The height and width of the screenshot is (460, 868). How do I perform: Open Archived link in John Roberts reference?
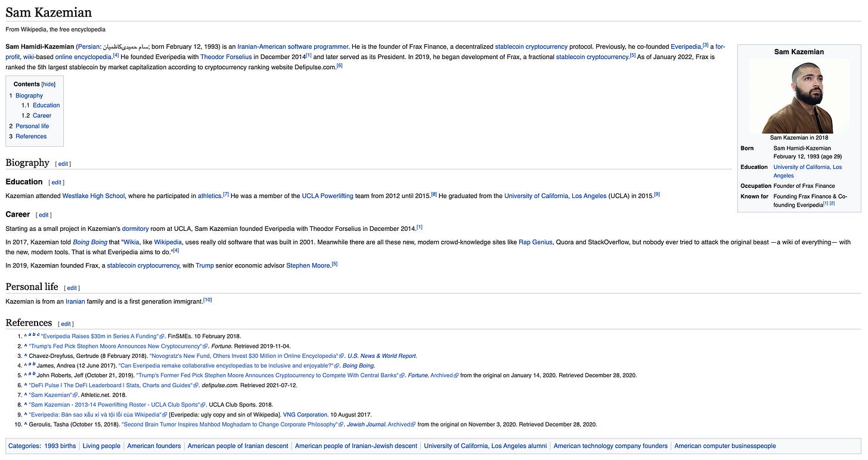point(442,375)
